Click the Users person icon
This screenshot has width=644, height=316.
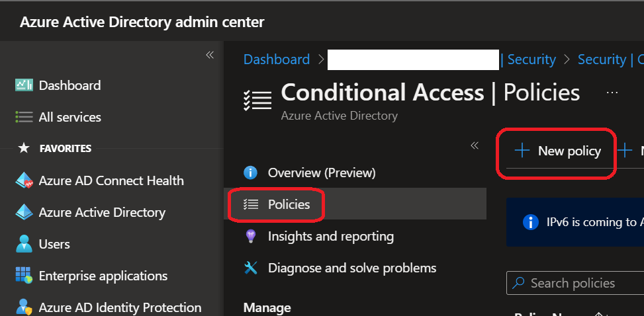(x=24, y=244)
